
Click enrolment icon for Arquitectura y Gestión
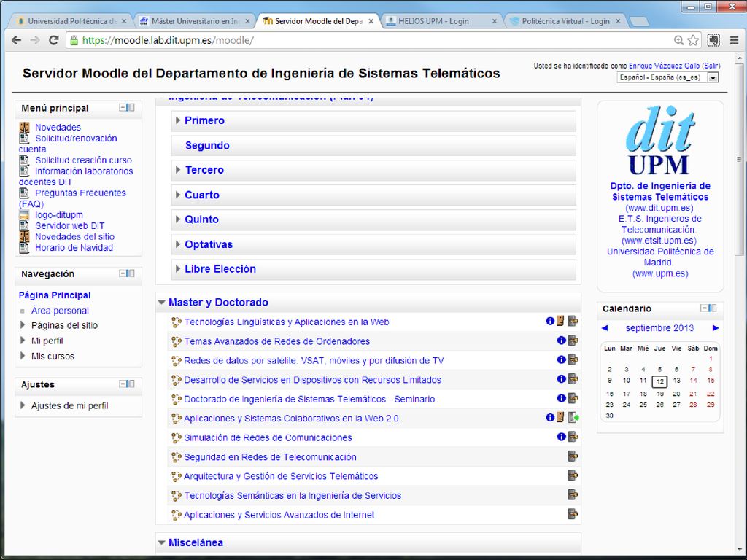(573, 475)
